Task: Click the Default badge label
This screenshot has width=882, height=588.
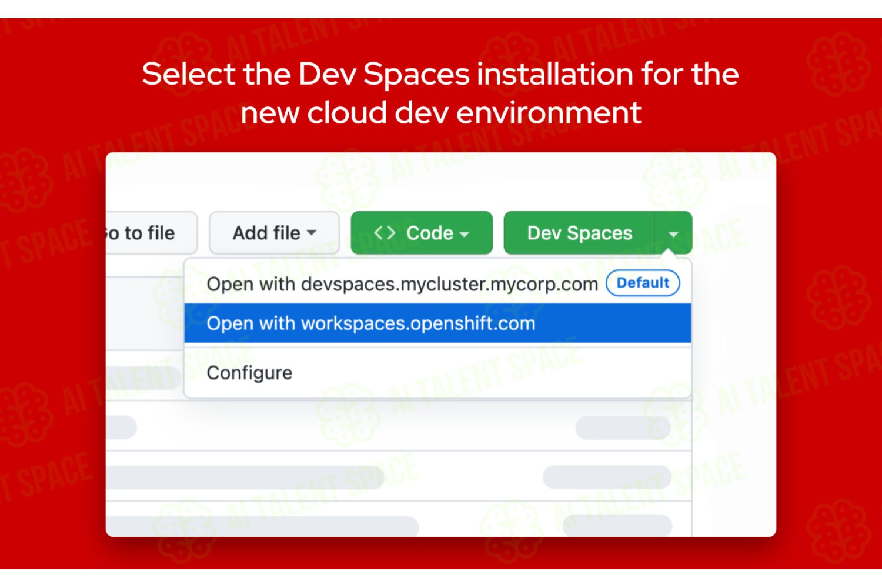Action: [x=643, y=283]
